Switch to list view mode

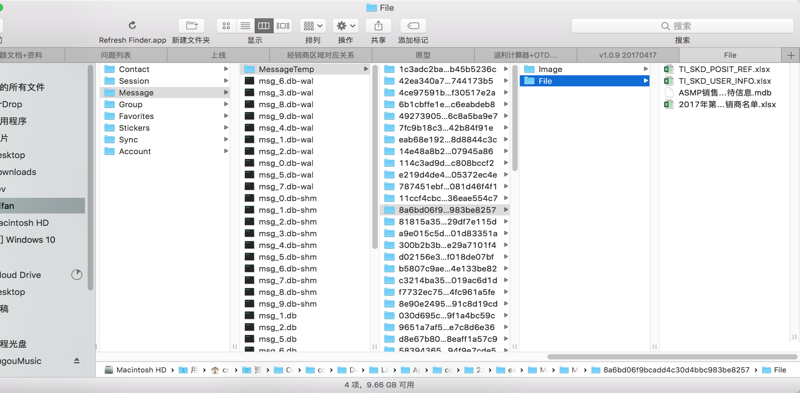[x=245, y=26]
